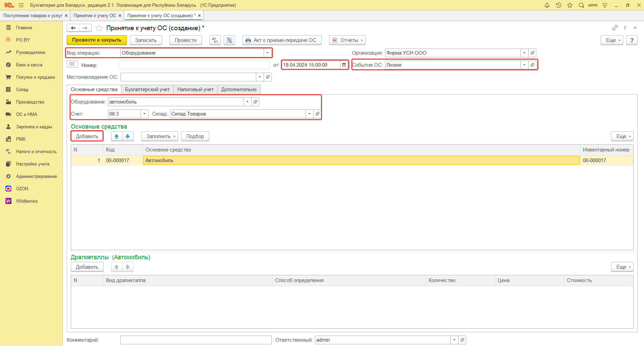The width and height of the screenshot is (644, 346).
Task: Open ОС и НМА section in sidebar
Action: pyautogui.click(x=26, y=114)
